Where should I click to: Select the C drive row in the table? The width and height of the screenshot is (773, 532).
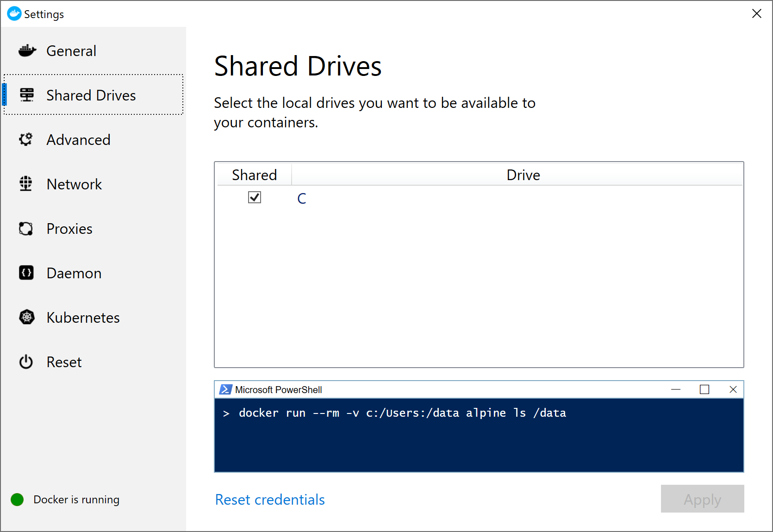click(x=301, y=198)
